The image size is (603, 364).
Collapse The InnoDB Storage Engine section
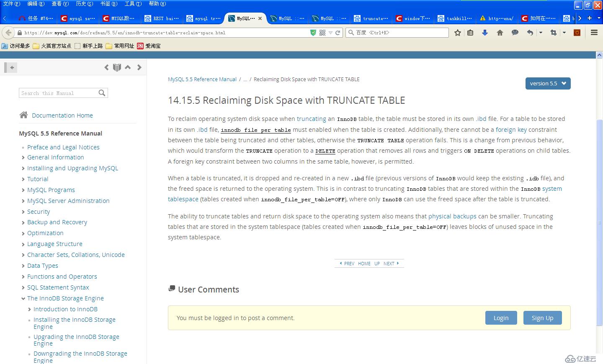point(23,298)
